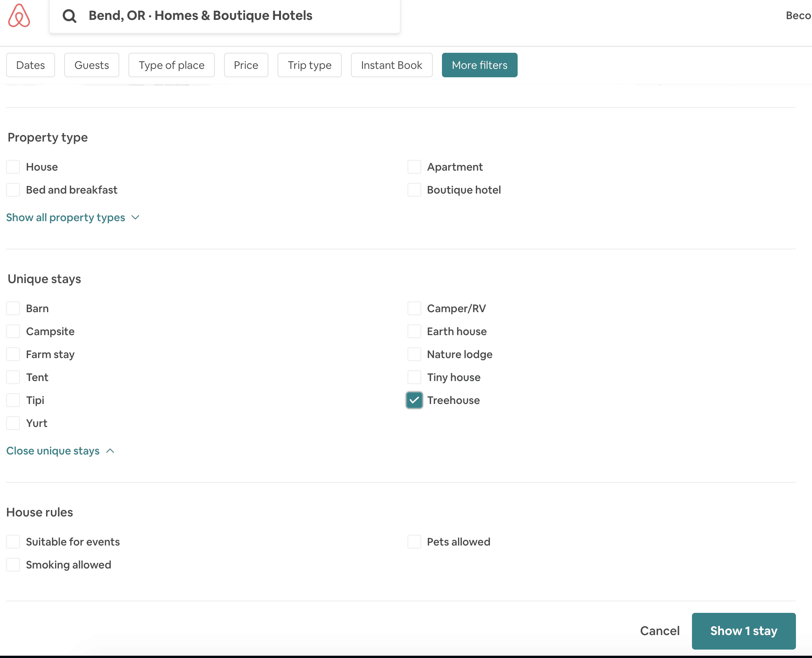
Task: Toggle the Pets allowed house rule
Action: tap(415, 542)
